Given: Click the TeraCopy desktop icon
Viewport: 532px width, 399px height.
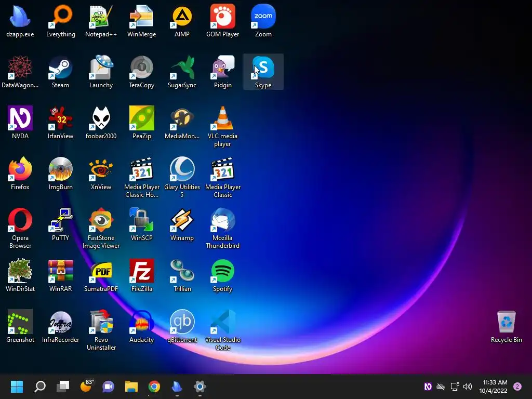Looking at the screenshot, I should click(141, 71).
